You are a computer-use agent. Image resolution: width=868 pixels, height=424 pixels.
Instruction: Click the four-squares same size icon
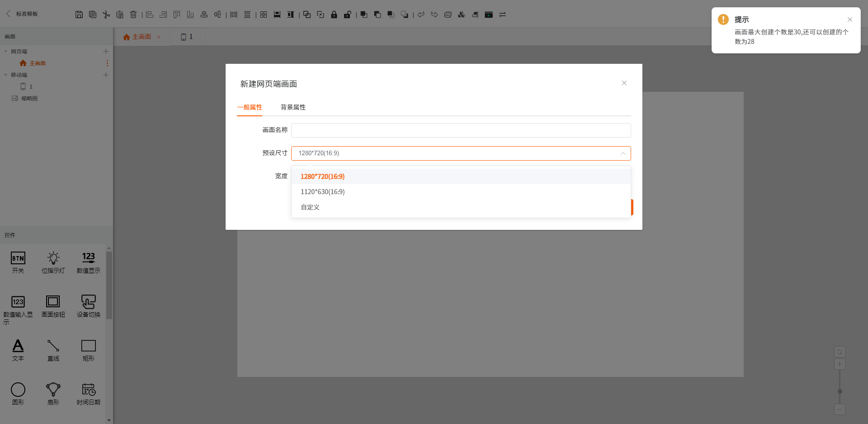(x=264, y=14)
